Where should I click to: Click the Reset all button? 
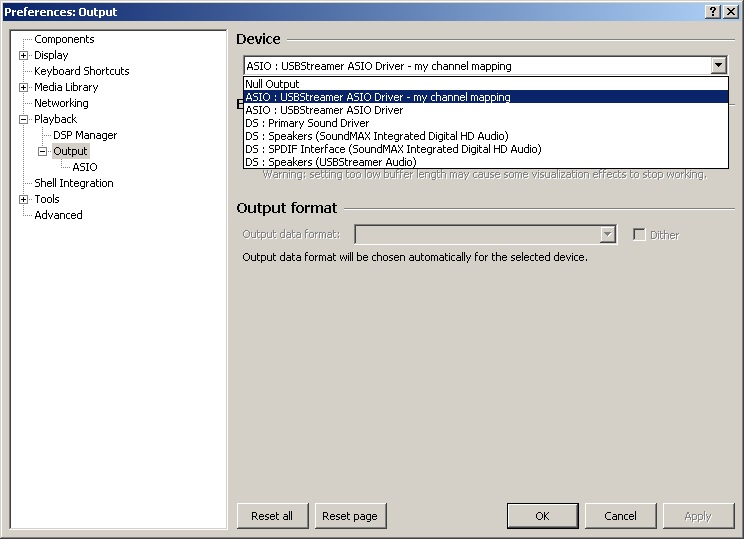click(x=272, y=516)
